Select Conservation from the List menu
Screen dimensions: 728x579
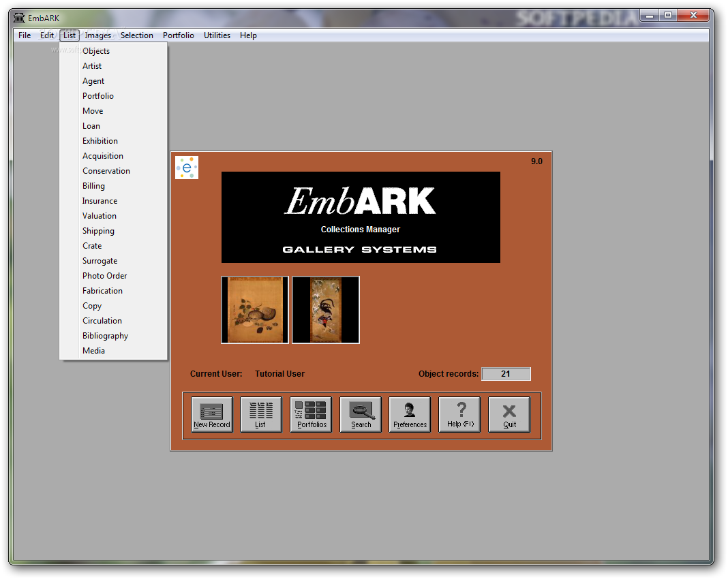pos(113,171)
